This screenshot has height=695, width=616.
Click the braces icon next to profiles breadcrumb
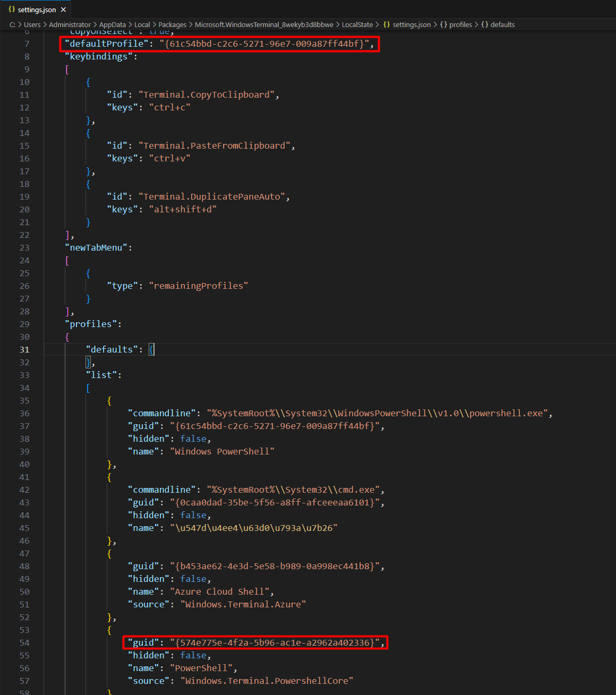pos(444,24)
